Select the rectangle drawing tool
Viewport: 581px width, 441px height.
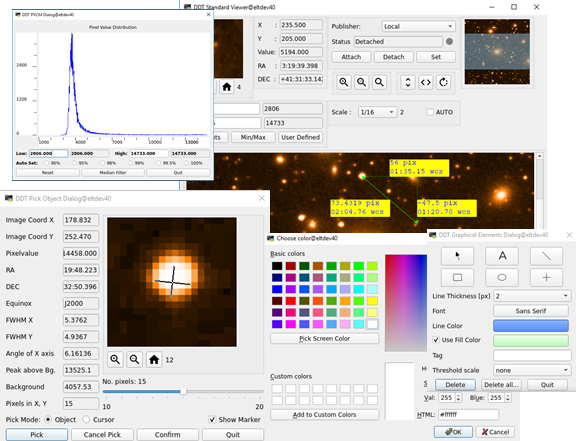click(x=458, y=277)
